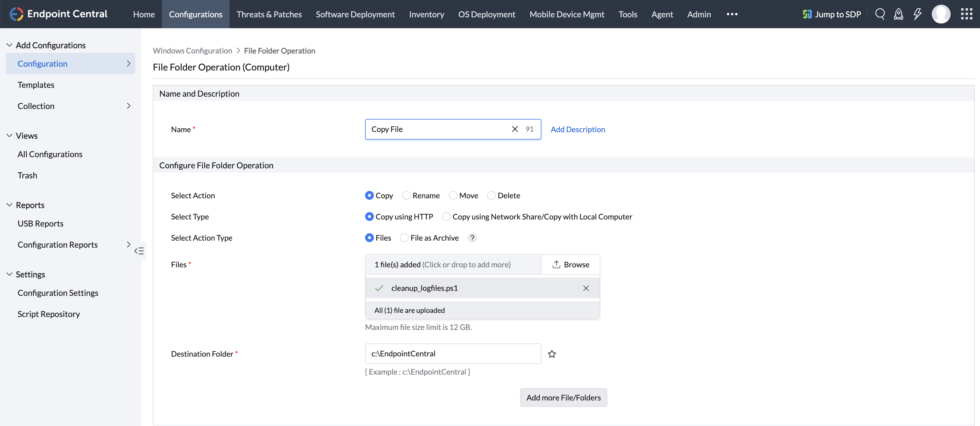980x426 pixels.
Task: Click the rocket quick-start icon
Action: 898,14
